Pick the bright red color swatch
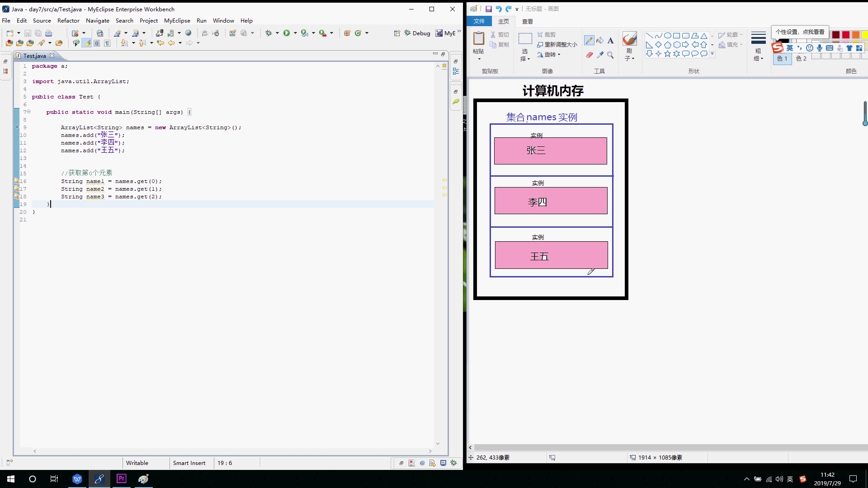The width and height of the screenshot is (868, 488). point(845,35)
